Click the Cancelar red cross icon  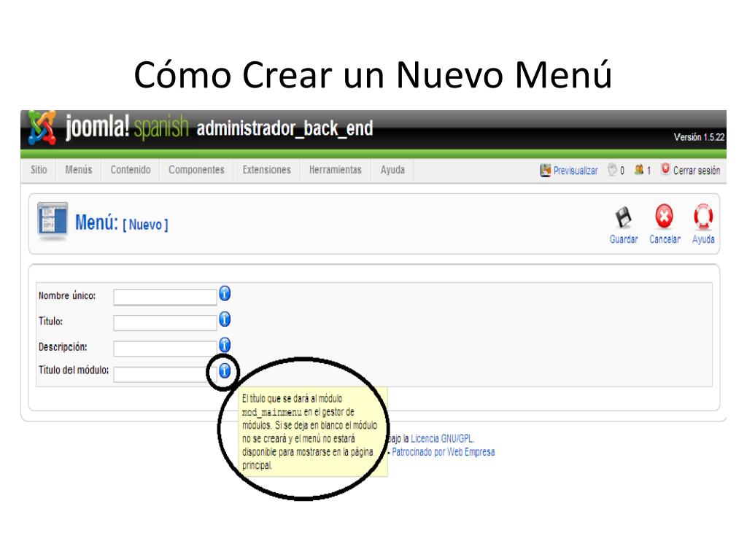(x=664, y=217)
